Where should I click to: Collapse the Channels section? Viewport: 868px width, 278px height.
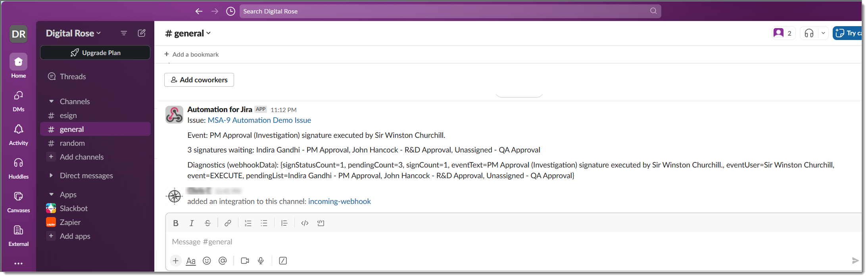pos(51,101)
